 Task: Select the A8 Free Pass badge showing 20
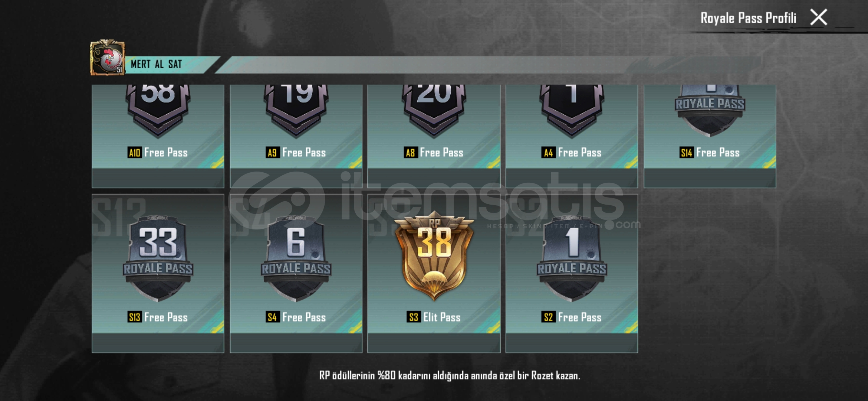coord(434,110)
